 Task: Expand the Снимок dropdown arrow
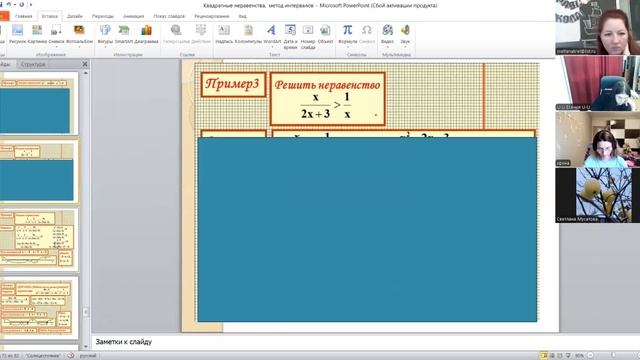tap(56, 47)
